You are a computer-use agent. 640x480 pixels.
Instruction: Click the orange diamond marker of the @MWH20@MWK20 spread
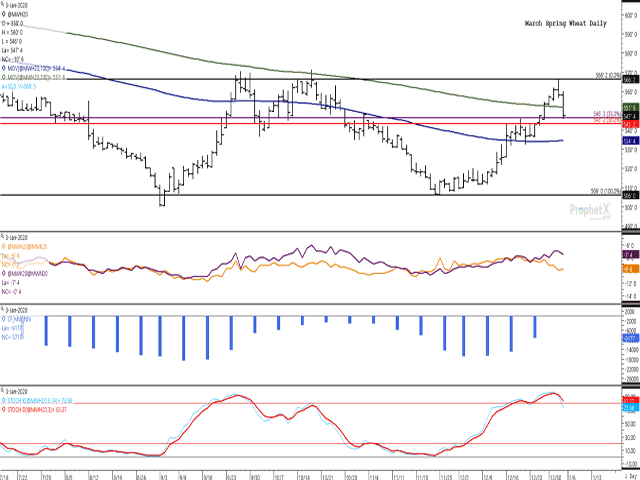(4, 247)
